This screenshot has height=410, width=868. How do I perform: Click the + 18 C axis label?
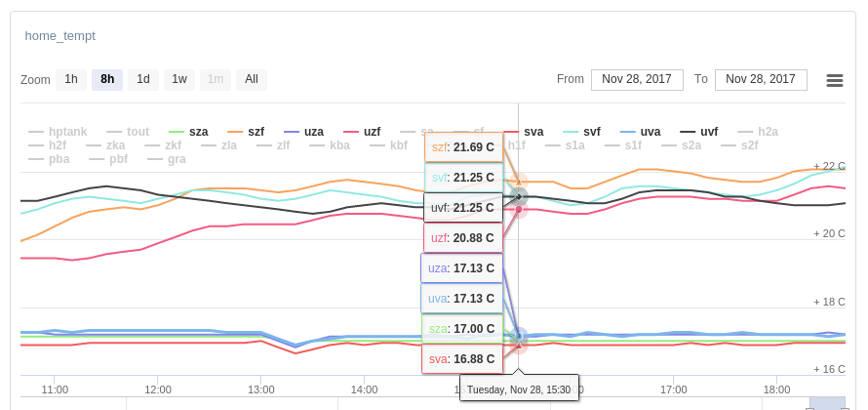coord(829,302)
